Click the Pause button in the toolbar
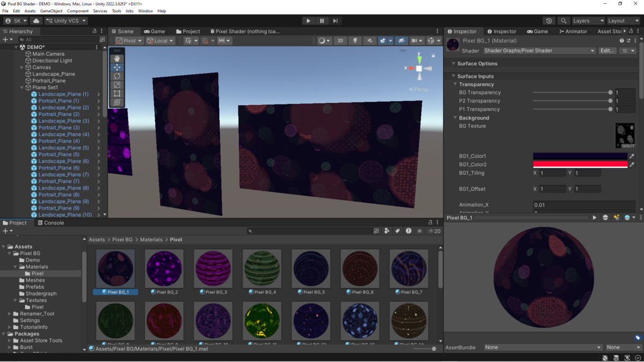Image resolution: width=644 pixels, height=362 pixels. click(322, 21)
